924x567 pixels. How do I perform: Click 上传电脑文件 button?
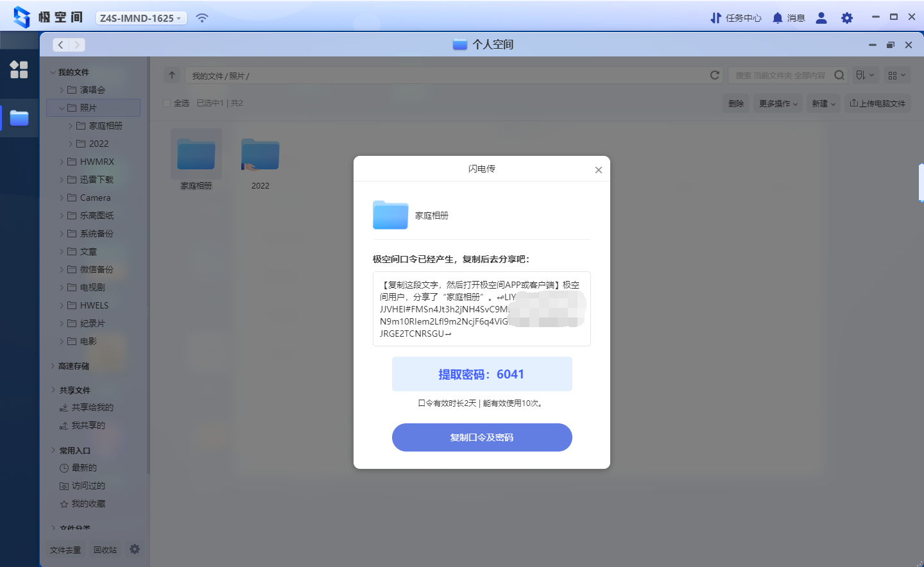pos(877,103)
